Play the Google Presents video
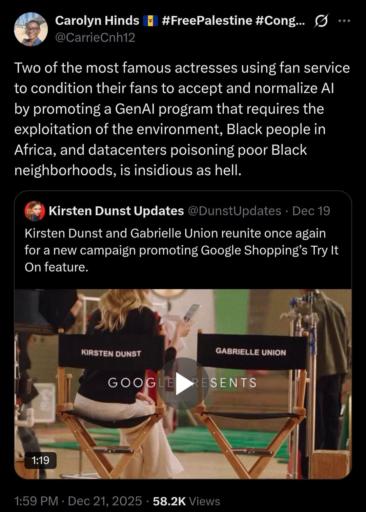The height and width of the screenshot is (512, 366). point(183,383)
